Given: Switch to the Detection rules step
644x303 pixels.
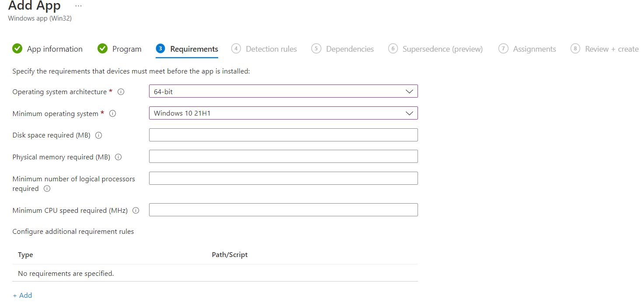Looking at the screenshot, I should pos(272,49).
